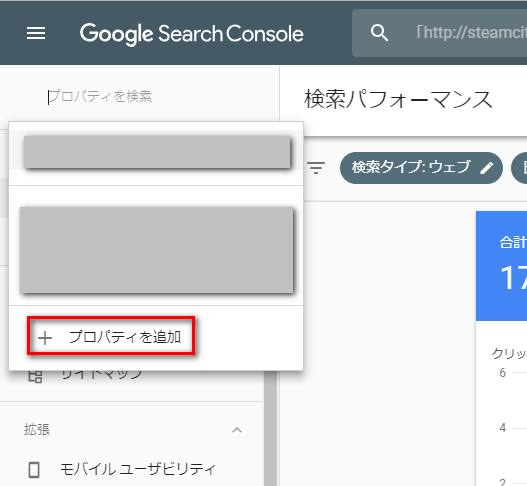This screenshot has width=527, height=486.
Task: Toggle the blue 合計 clicks card
Action: tap(501, 266)
